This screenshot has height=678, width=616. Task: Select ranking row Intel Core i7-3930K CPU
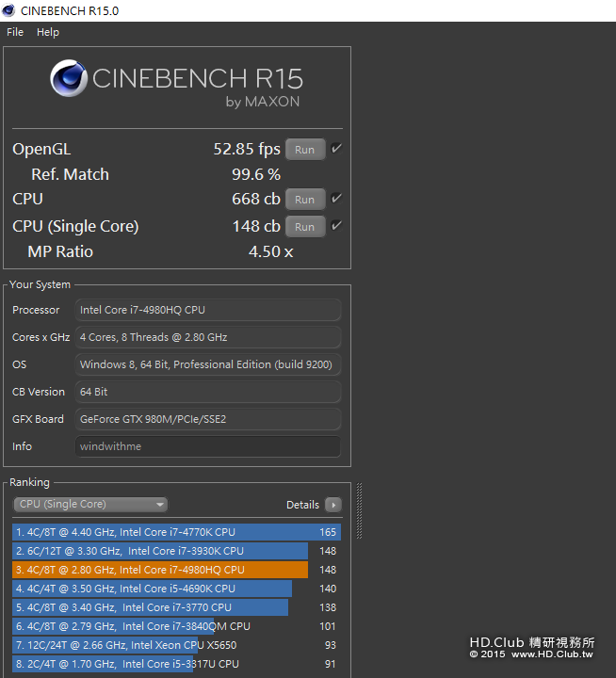[x=176, y=551]
